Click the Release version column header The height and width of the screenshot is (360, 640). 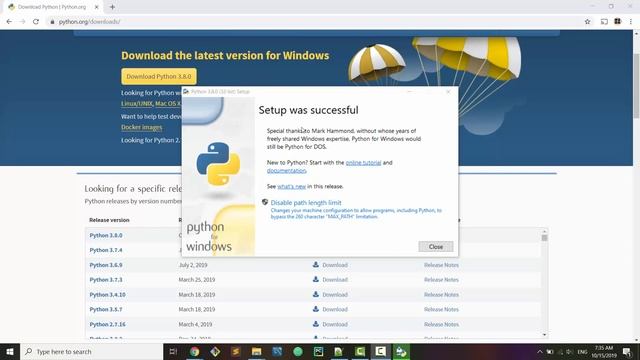(109, 220)
